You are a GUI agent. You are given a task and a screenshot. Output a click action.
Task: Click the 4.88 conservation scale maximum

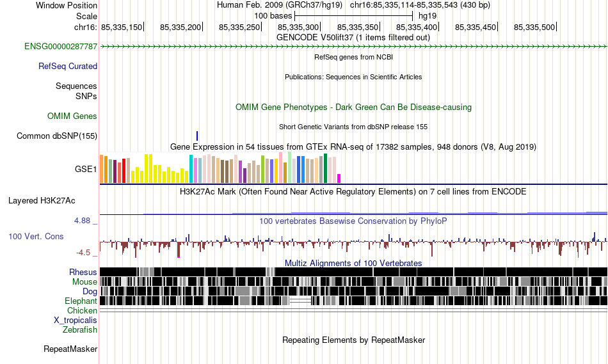pyautogui.click(x=82, y=221)
